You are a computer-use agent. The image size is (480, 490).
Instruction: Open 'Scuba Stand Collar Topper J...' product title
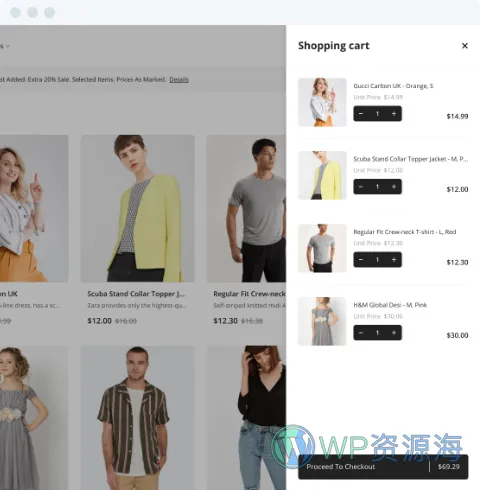(136, 294)
